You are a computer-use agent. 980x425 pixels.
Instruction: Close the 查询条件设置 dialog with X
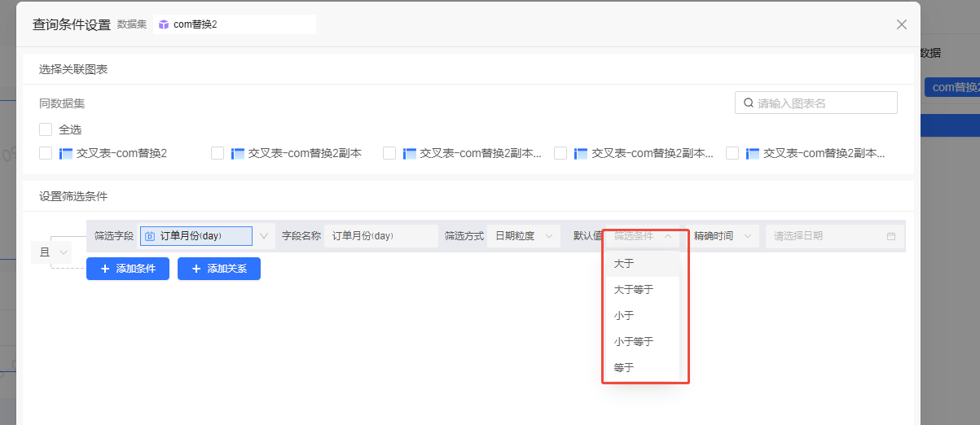[902, 24]
